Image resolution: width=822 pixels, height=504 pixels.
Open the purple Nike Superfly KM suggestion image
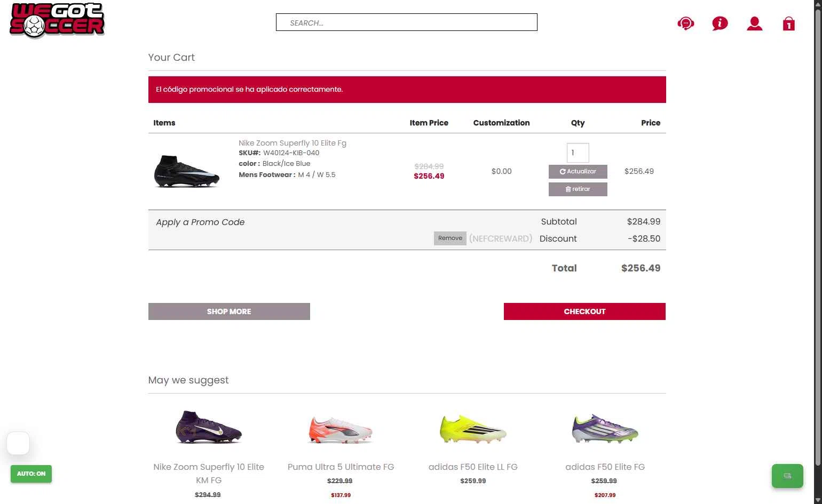tap(209, 427)
